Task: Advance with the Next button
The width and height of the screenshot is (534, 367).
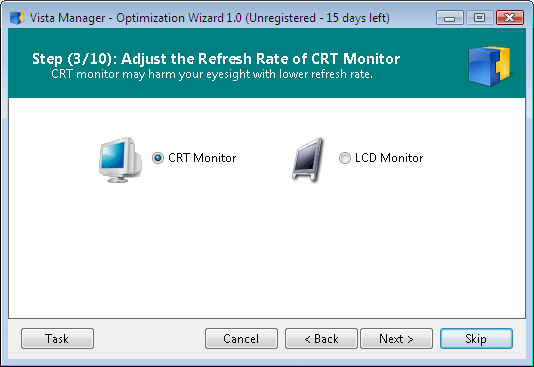Action: [x=396, y=338]
